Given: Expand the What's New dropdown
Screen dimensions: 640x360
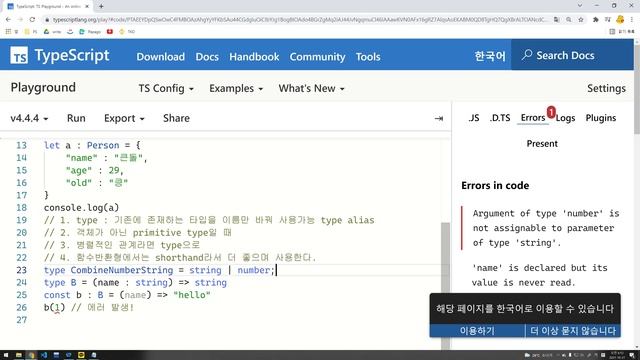Looking at the screenshot, I should [x=311, y=88].
